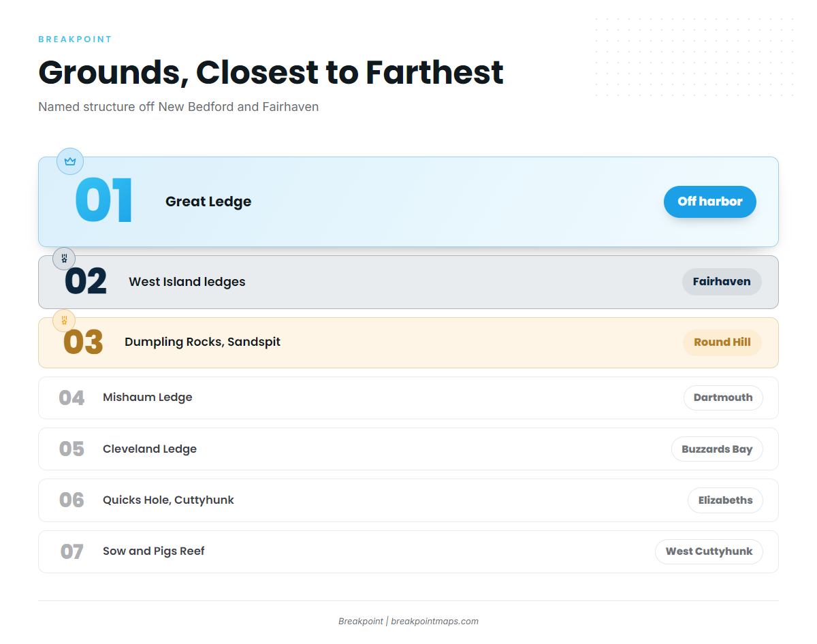Open the Great Ledge entry
This screenshot has height=644, width=817.
click(408, 202)
